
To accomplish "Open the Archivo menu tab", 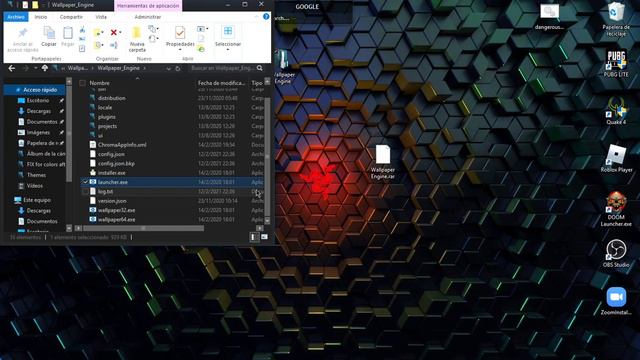I will (x=16, y=17).
